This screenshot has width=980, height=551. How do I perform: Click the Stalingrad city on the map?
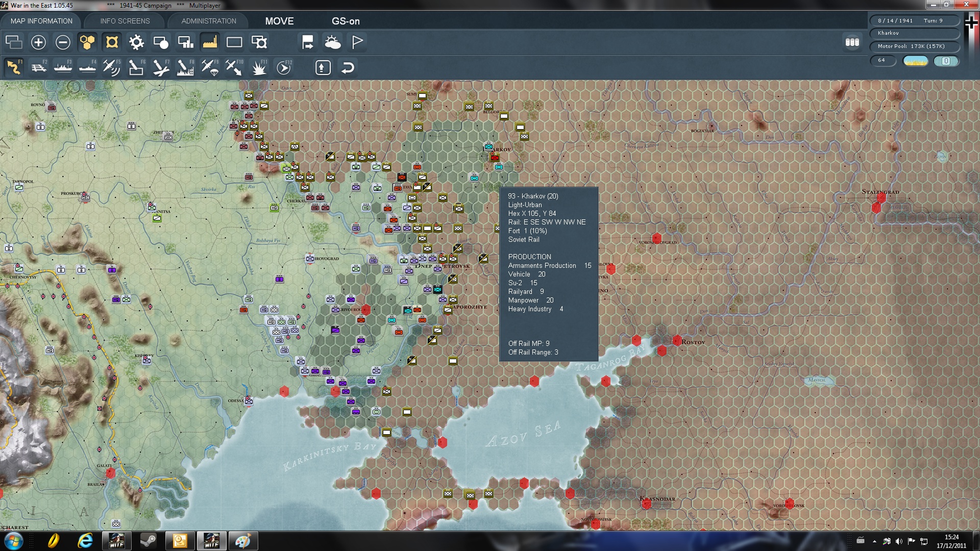point(880,192)
